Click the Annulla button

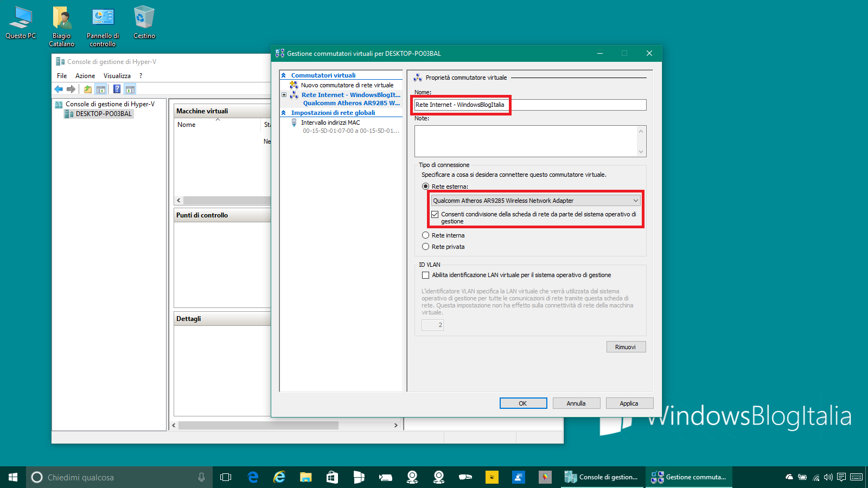click(x=576, y=403)
